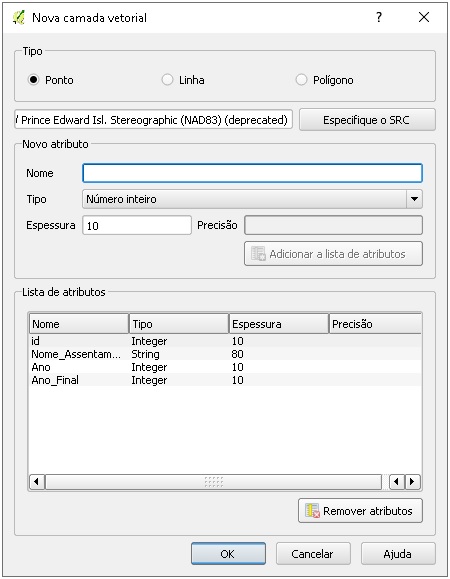Screen dimensions: 450x579
Task: Click the Cancelar button
Action: coord(313,554)
